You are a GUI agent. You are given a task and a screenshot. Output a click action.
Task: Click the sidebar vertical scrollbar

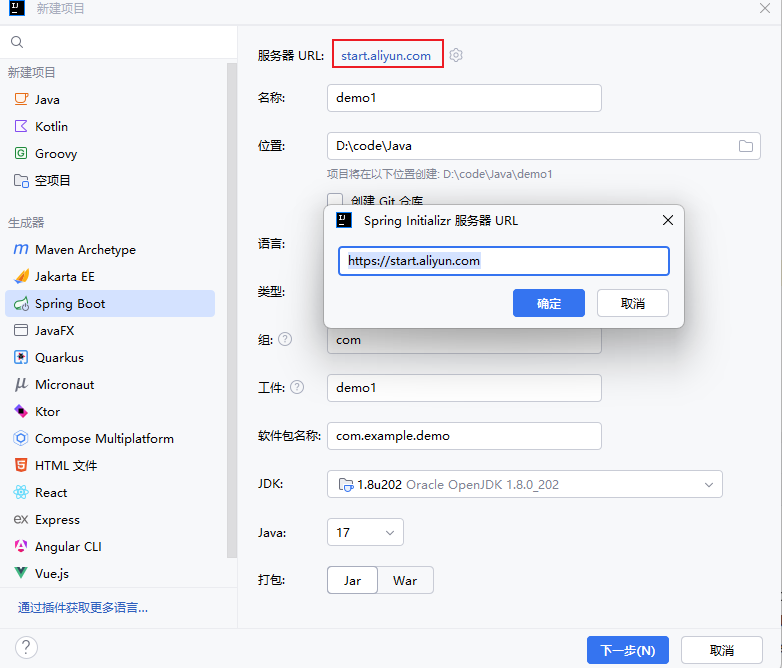tap(232, 309)
